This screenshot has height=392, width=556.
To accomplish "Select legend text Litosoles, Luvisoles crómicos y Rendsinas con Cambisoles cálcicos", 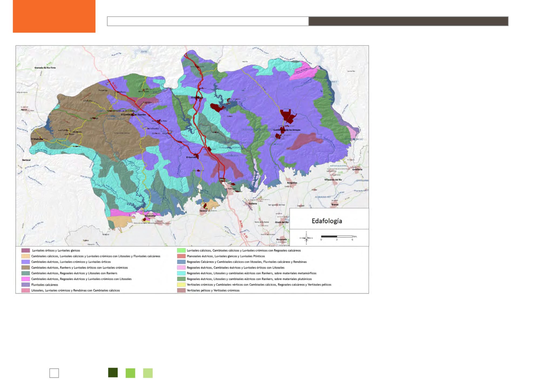I will (x=76, y=291).
